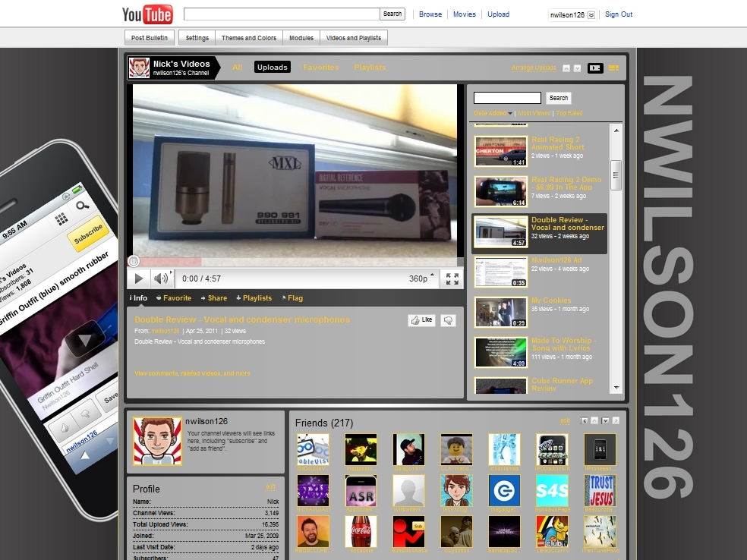Open CLAYmatic lego head friend avatar
The image size is (747, 560).
click(456, 449)
